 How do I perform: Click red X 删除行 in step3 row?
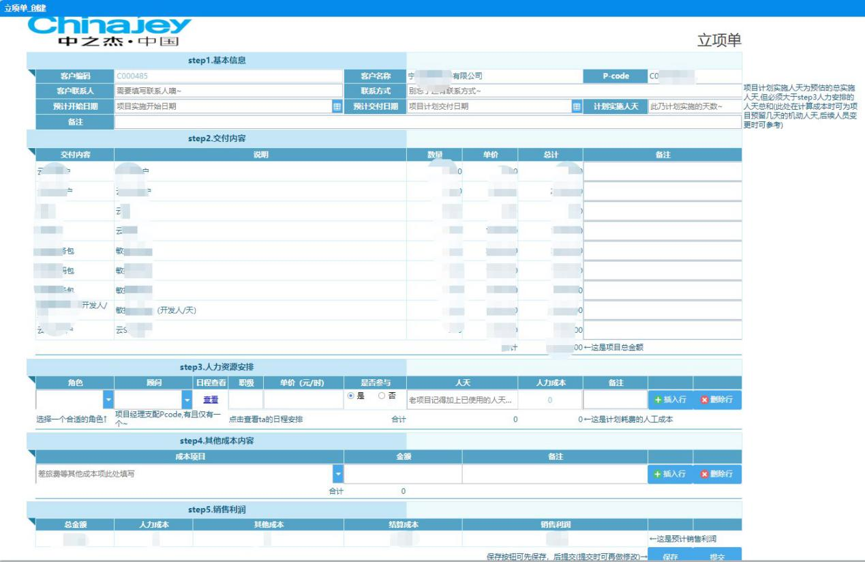717,400
